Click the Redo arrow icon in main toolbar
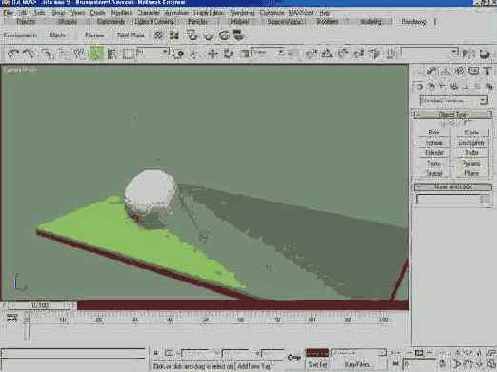 [29, 53]
